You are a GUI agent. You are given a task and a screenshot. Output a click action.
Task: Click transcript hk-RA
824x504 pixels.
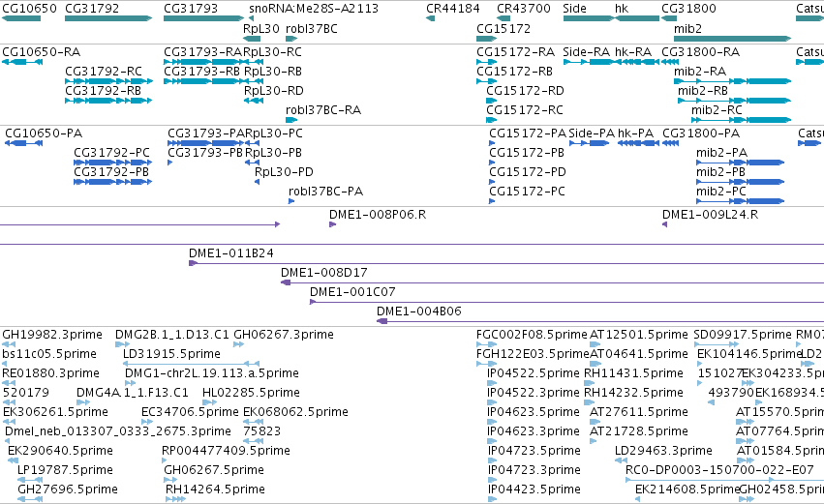pos(633,52)
